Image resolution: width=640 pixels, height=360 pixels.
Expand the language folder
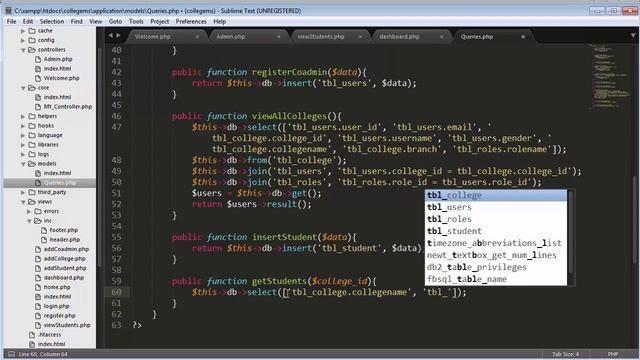click(23, 135)
